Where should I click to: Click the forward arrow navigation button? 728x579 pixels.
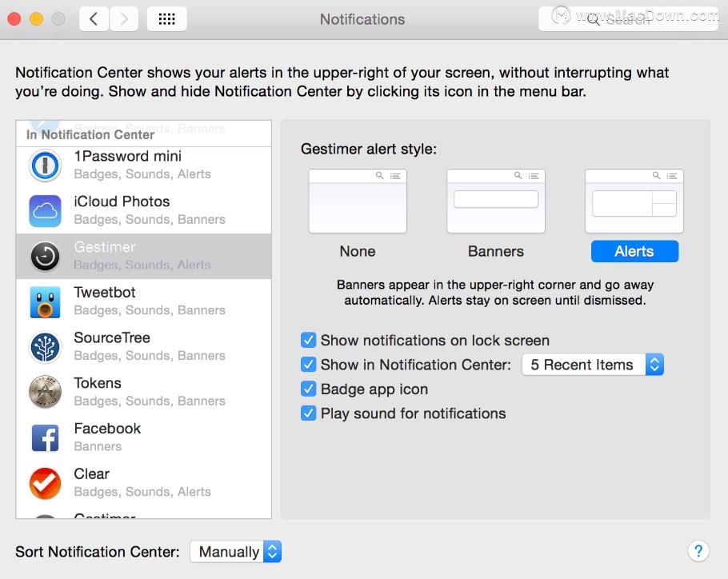point(124,19)
